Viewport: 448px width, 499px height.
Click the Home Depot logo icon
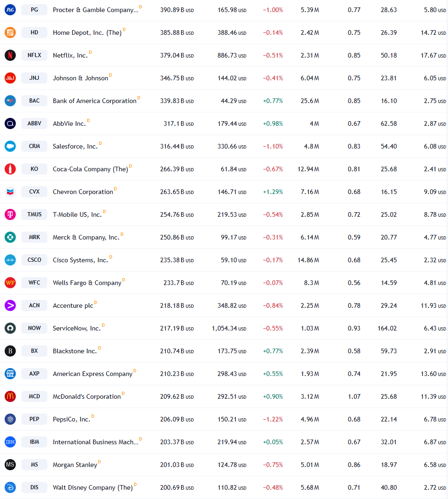pos(10,32)
